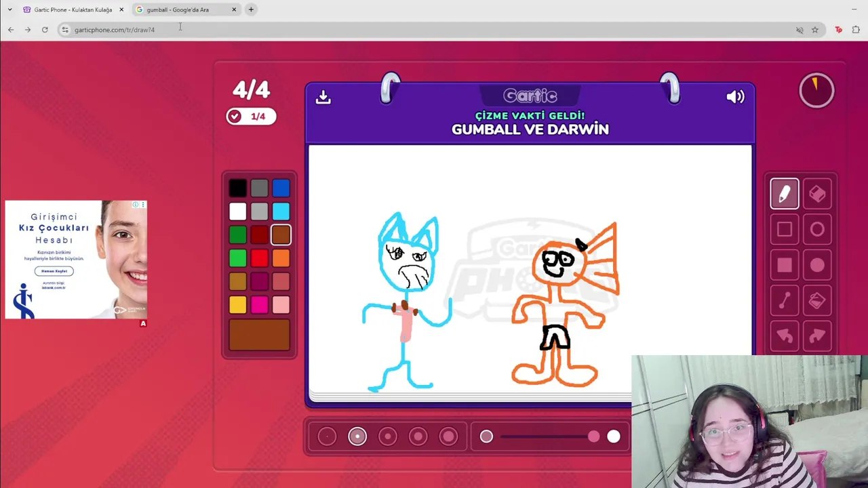This screenshot has height=488, width=868.
Task: Go forward in browser history
Action: 28,30
